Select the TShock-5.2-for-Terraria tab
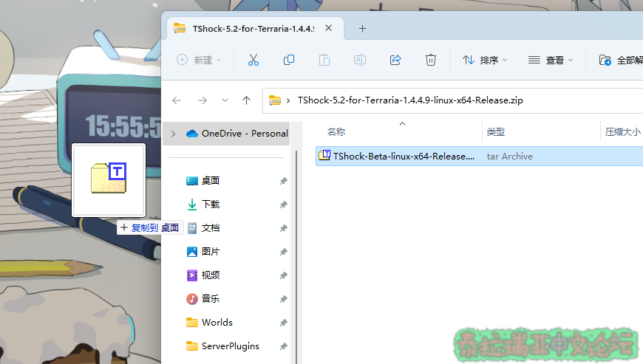This screenshot has width=643, height=364. (254, 29)
